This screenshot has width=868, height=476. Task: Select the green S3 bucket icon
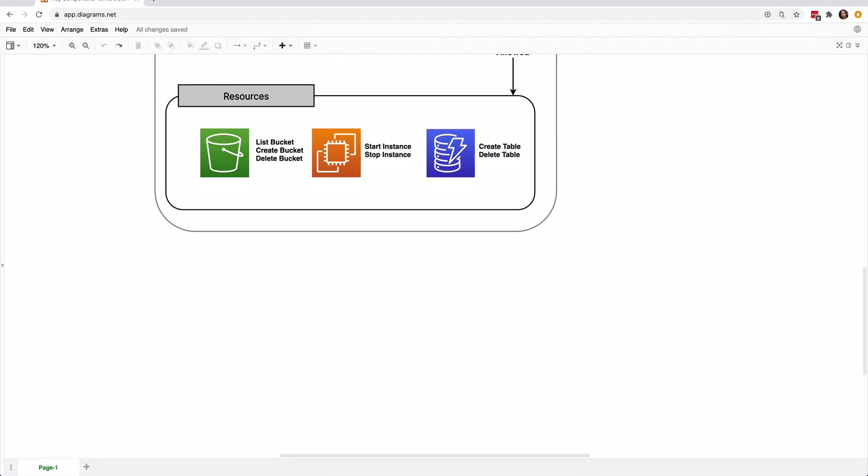pos(225,153)
